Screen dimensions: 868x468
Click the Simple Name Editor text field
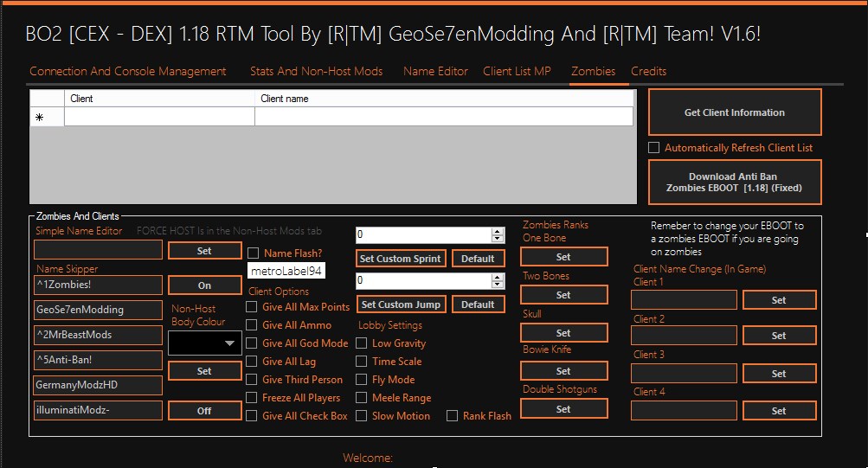98,250
